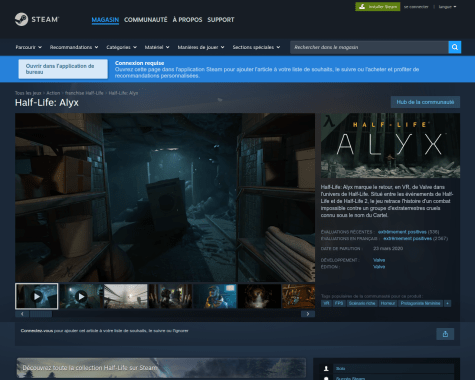Click the Steam logo in the header
The image size is (475, 380).
(x=37, y=19)
